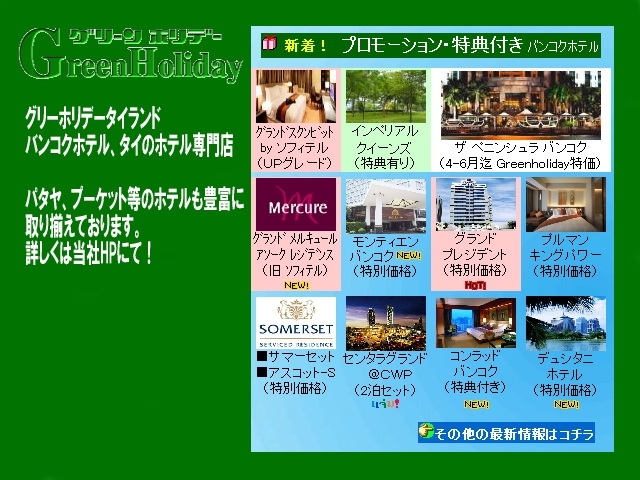This screenshot has width=640, height=480.
Task: Click NEW! badge under Grand Mercure
Action: tap(297, 285)
